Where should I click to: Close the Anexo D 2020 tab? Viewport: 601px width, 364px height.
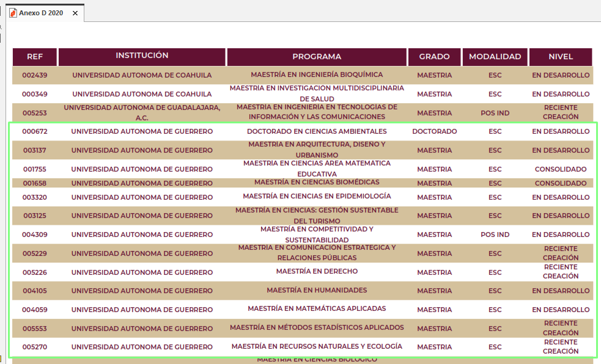[75, 13]
